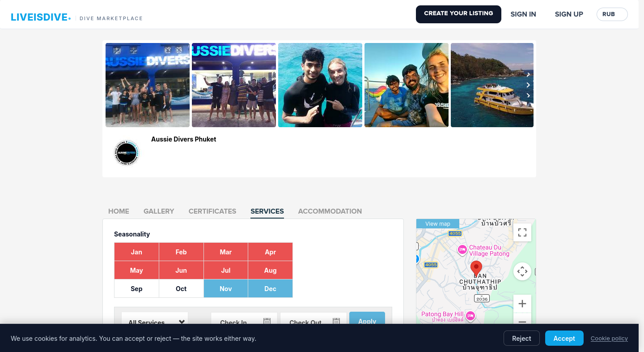Open the RUB currency selector
644x352 pixels.
(x=612, y=14)
